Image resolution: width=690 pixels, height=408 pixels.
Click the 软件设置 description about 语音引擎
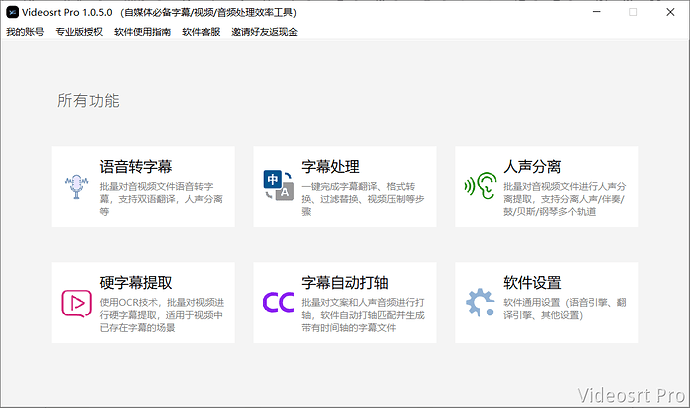point(565,309)
